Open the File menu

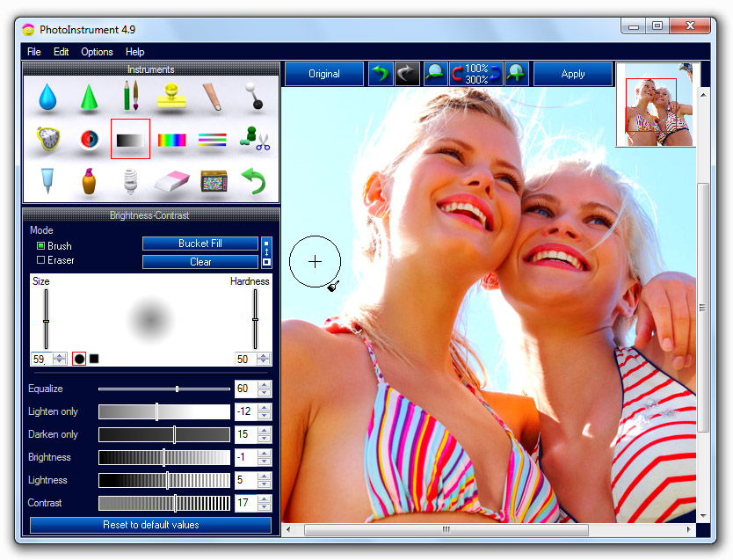pyautogui.click(x=34, y=52)
